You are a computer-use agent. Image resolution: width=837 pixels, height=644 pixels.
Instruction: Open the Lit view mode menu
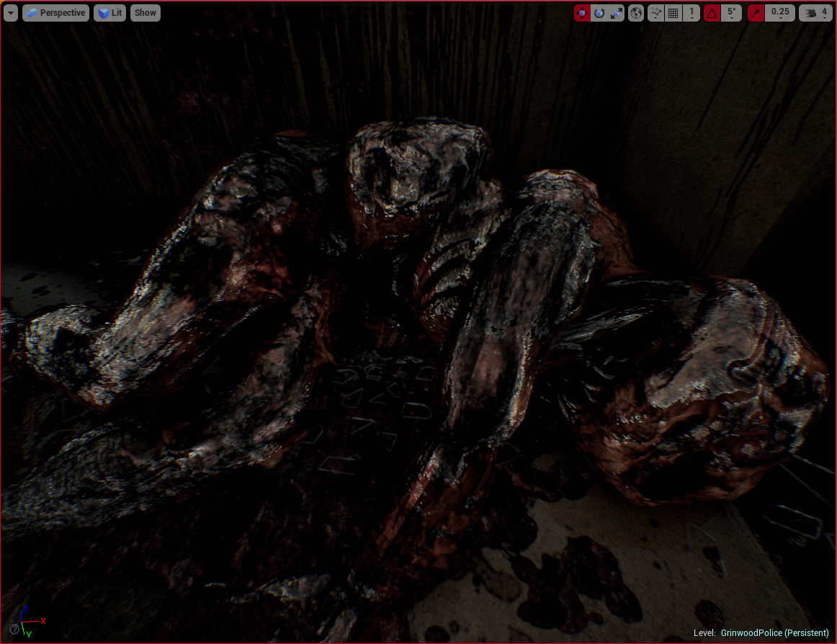point(109,13)
